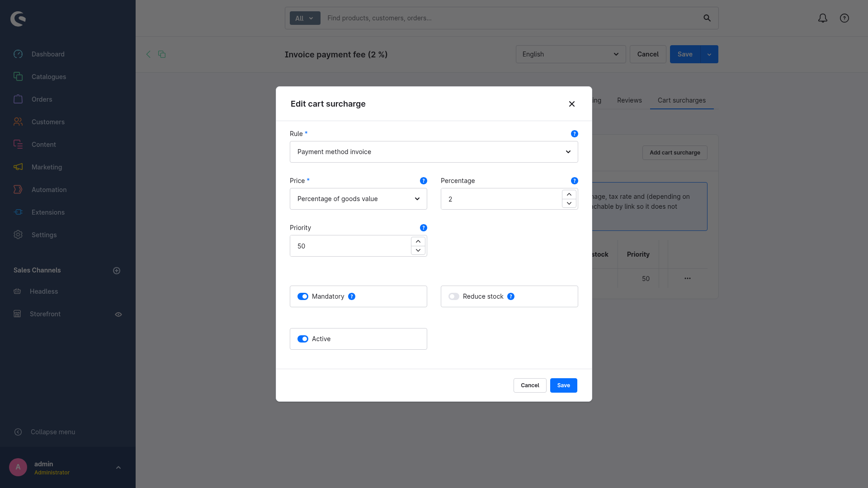Open the Rule dropdown

click(434, 152)
